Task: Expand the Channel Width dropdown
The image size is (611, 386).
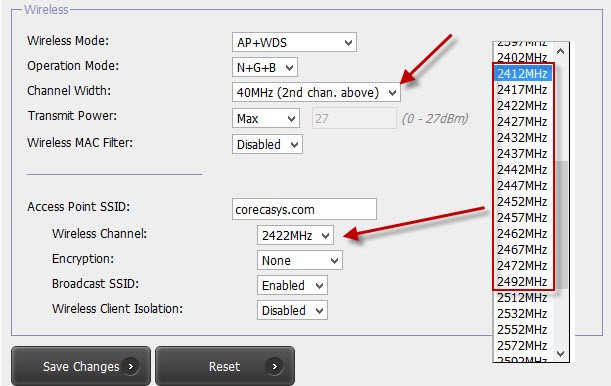Action: [316, 92]
